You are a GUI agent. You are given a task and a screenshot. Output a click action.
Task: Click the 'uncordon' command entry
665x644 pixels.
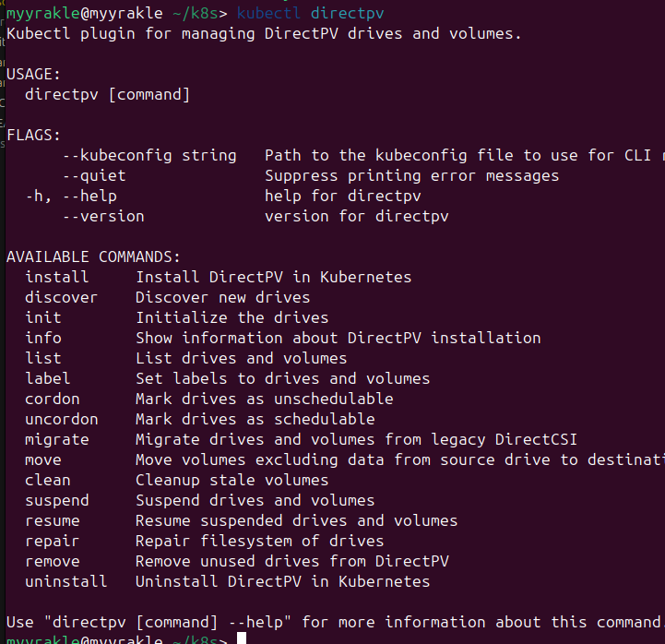[61, 419]
